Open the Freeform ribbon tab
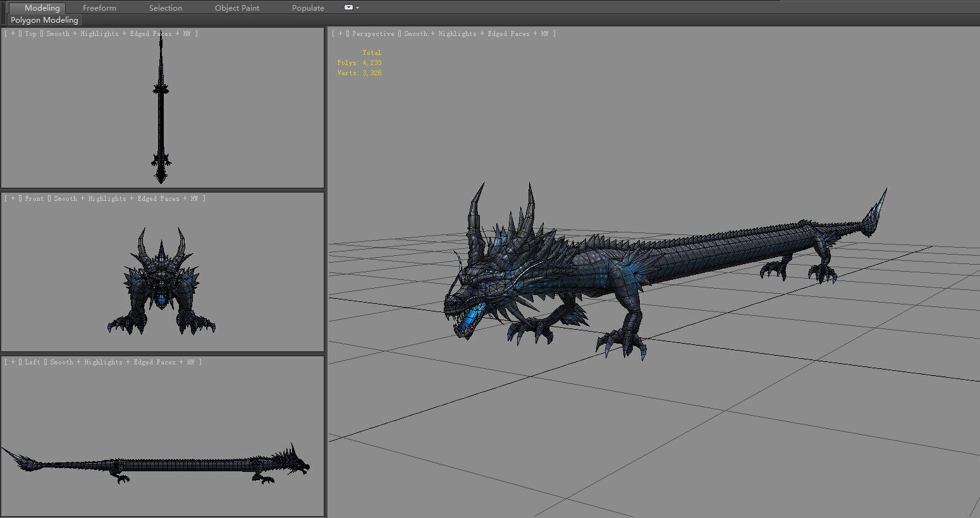The width and height of the screenshot is (980, 518). tap(99, 8)
